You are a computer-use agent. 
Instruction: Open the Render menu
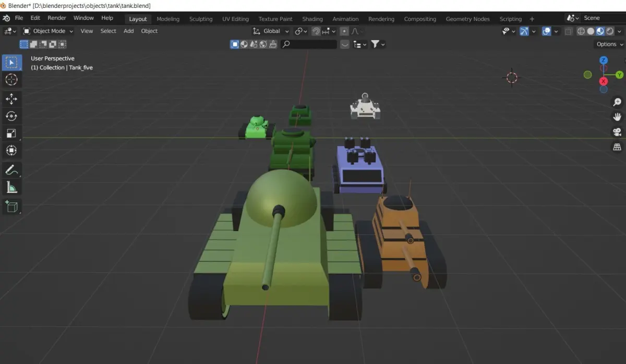click(x=57, y=18)
